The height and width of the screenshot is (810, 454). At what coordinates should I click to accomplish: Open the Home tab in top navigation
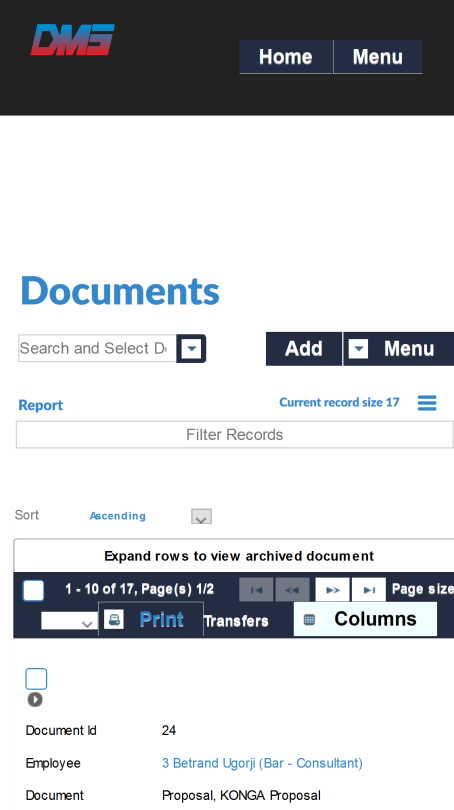pos(286,57)
